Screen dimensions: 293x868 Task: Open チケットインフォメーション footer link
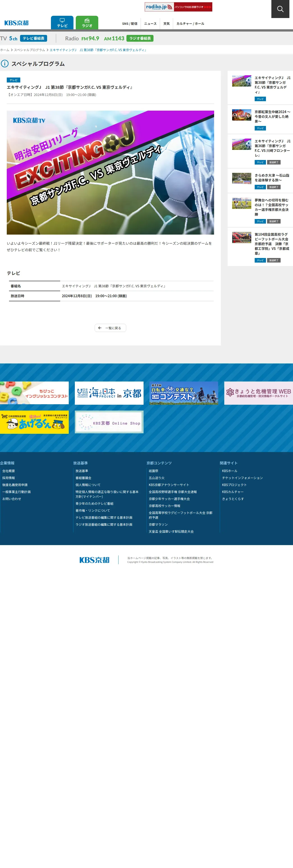click(243, 478)
